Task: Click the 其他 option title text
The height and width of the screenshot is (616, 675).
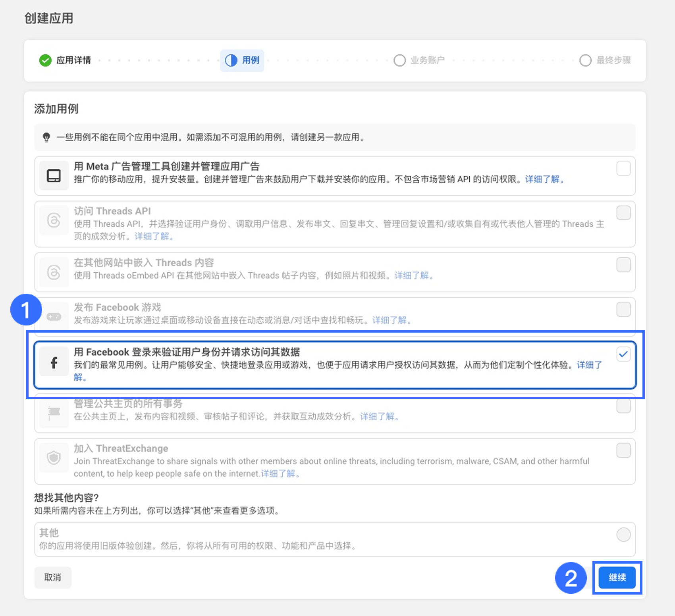Action: point(49,533)
